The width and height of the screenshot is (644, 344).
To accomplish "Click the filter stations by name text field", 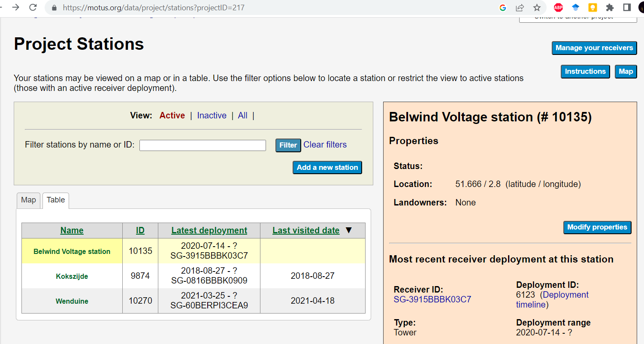I will (203, 145).
